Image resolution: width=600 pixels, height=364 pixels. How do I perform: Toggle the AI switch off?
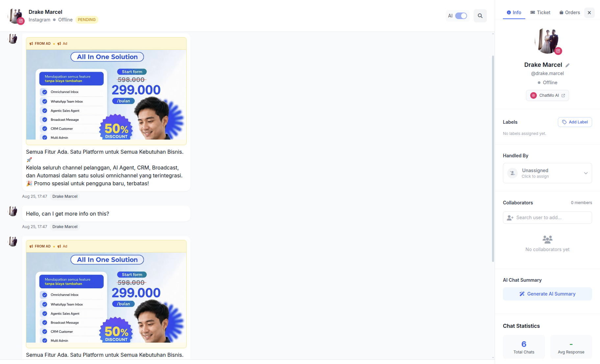461,16
